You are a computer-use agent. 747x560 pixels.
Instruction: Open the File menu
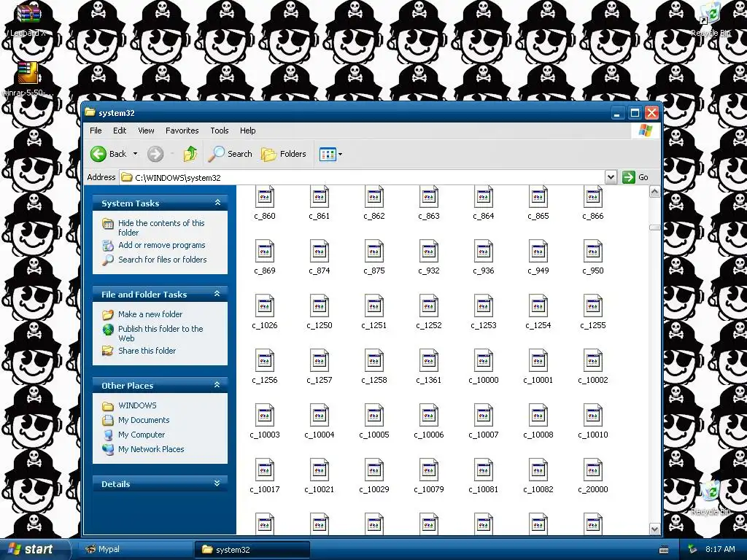96,131
